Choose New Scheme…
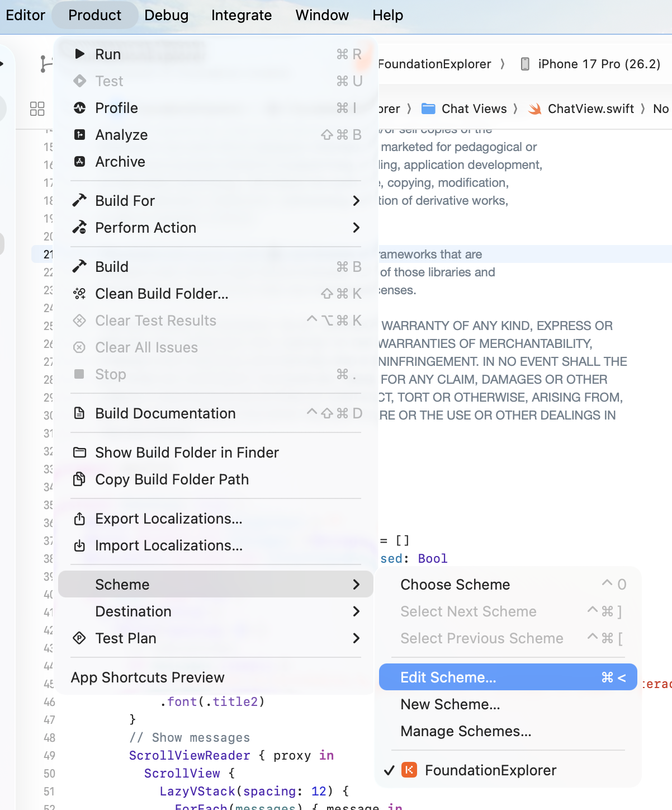672x810 pixels. (x=508, y=704)
